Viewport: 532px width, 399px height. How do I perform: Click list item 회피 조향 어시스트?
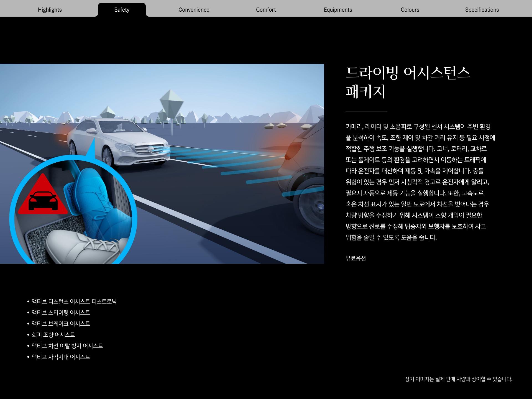(x=53, y=335)
